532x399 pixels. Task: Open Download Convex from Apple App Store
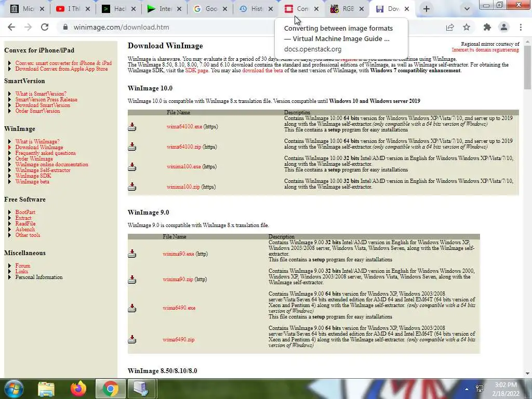click(61, 69)
